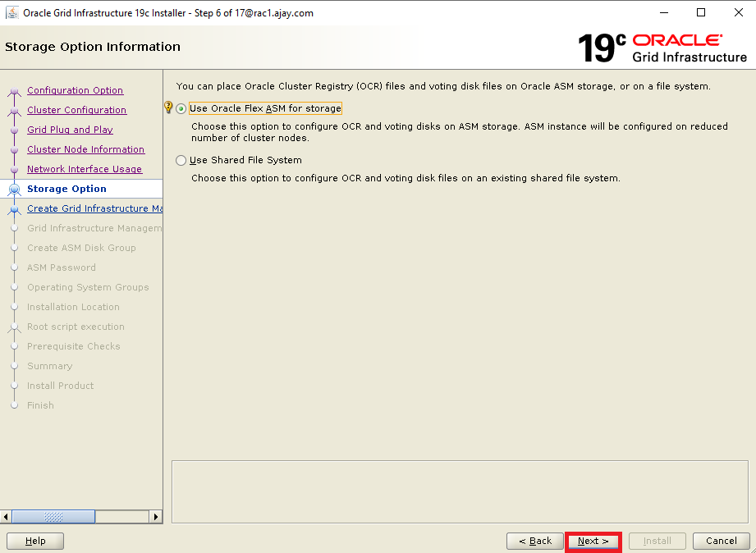Click the Next button
Viewport: 756px width, 553px height.
(x=593, y=542)
